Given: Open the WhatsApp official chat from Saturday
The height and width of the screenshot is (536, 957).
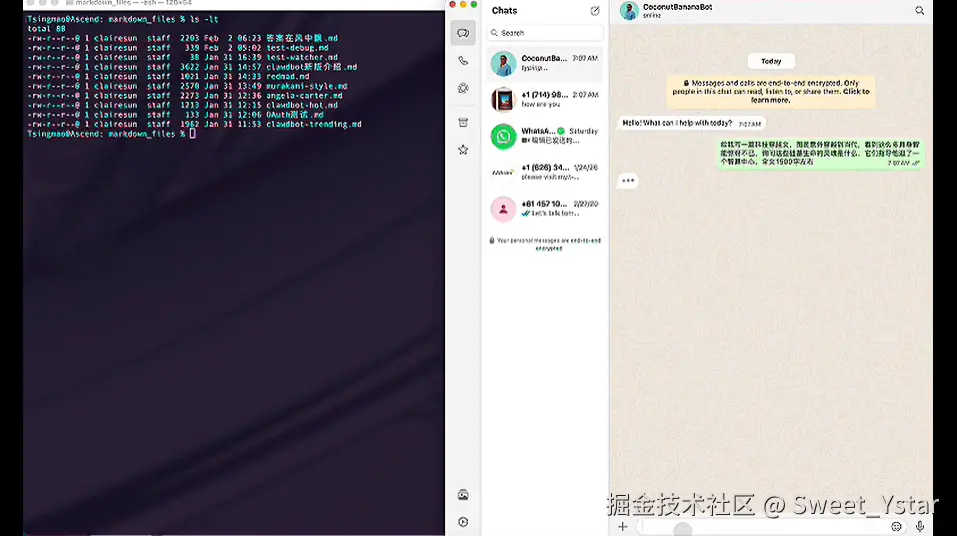Looking at the screenshot, I should pyautogui.click(x=545, y=136).
